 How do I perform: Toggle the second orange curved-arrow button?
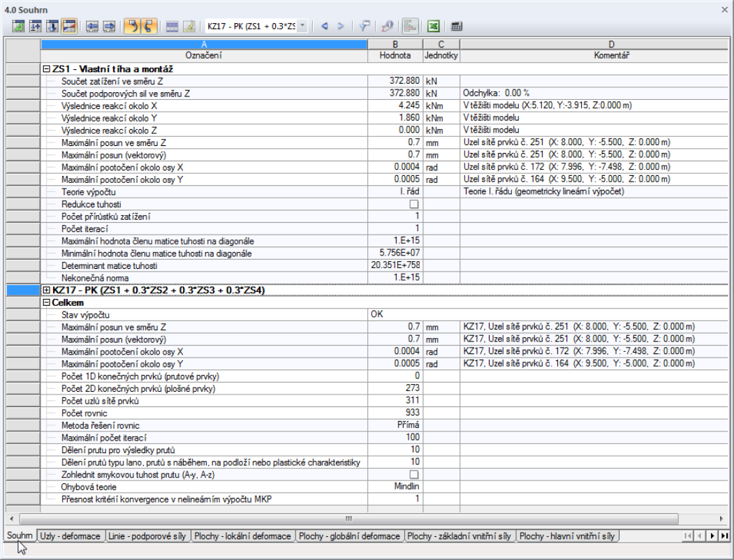148,27
